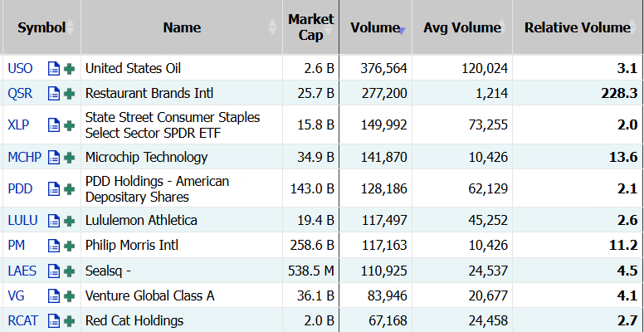Open the document icon in the LAES row
The width and height of the screenshot is (644, 332).
(54, 271)
